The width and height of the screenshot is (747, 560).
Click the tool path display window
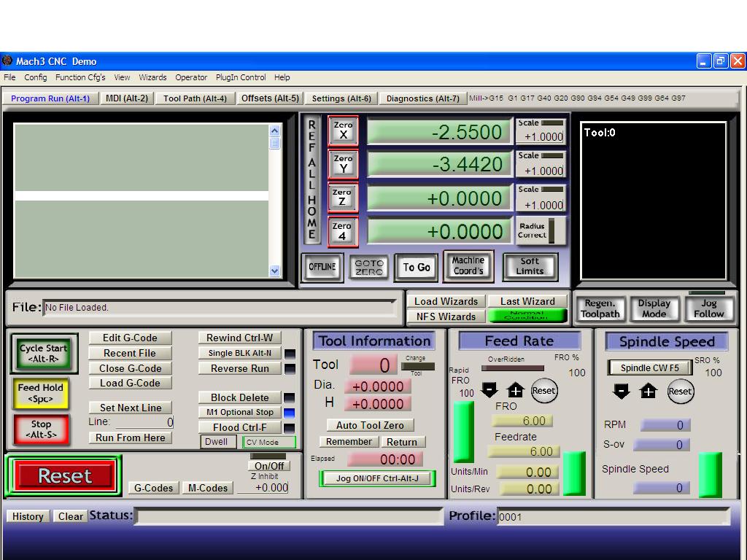pyautogui.click(x=653, y=201)
